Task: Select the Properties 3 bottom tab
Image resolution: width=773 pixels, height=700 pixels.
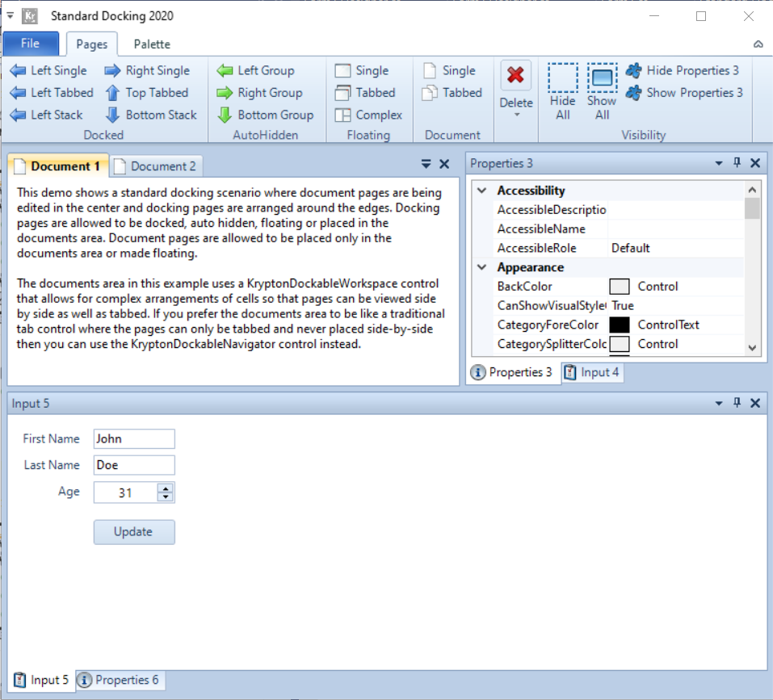Action: [511, 372]
